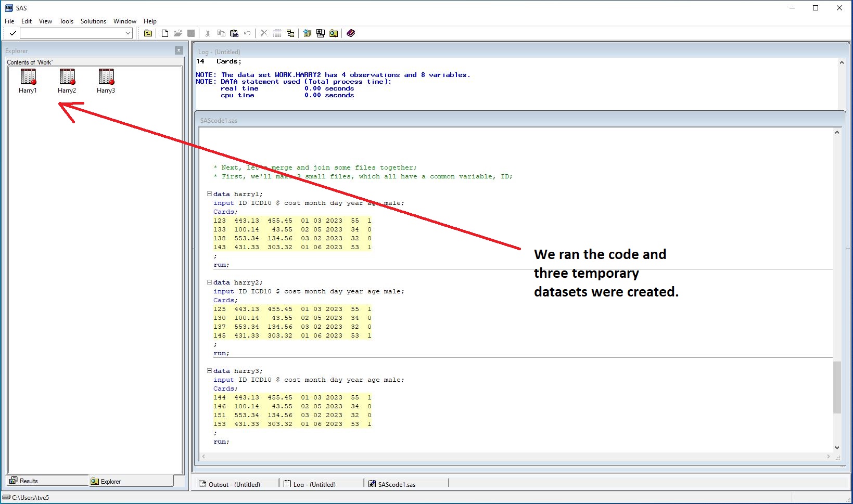Click the Large Icons view toolbar icon
Image resolution: width=853 pixels, height=504 pixels.
point(277,33)
